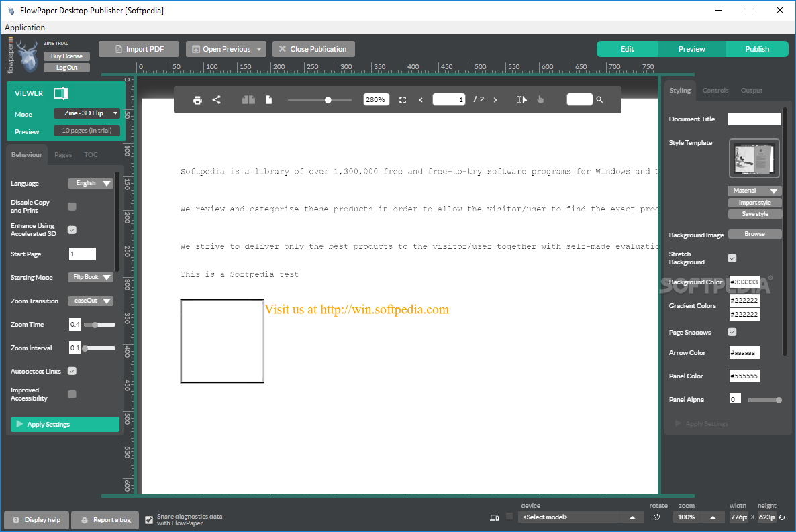
Task: Switch to Publish mode
Action: click(757, 49)
